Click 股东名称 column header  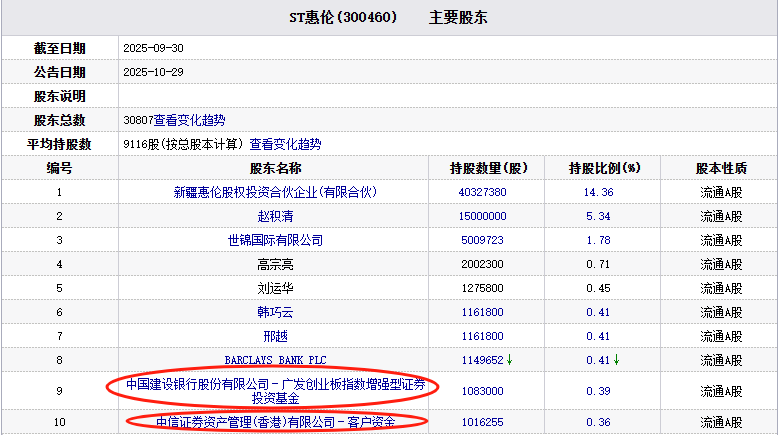point(275,168)
